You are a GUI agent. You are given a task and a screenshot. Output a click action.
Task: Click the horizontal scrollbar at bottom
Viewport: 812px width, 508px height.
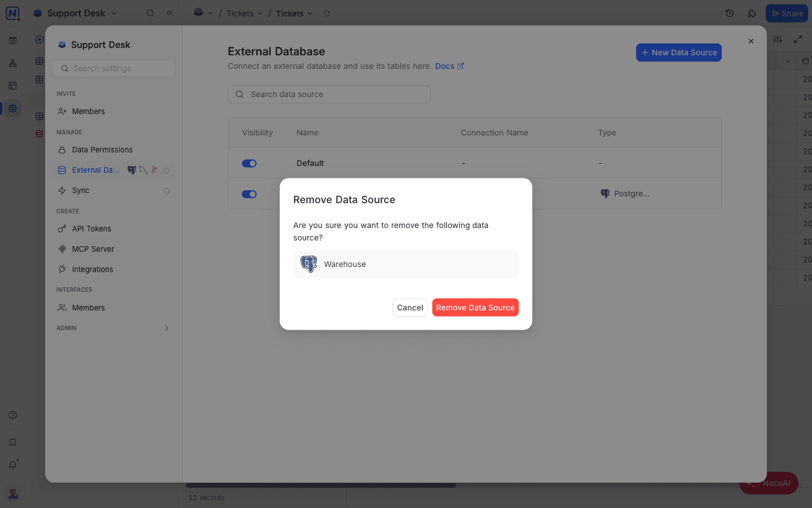click(x=321, y=485)
